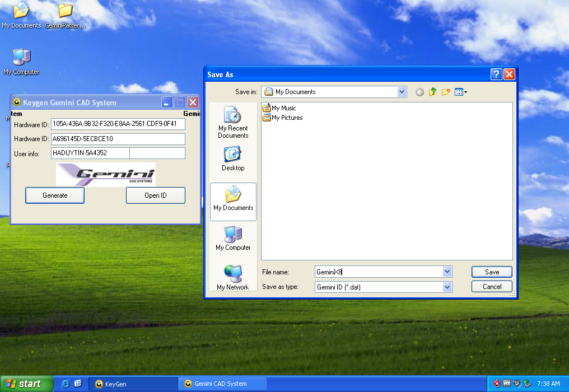This screenshot has height=392, width=569.
Task: Open the File name history dropdown arrow
Action: 447,272
